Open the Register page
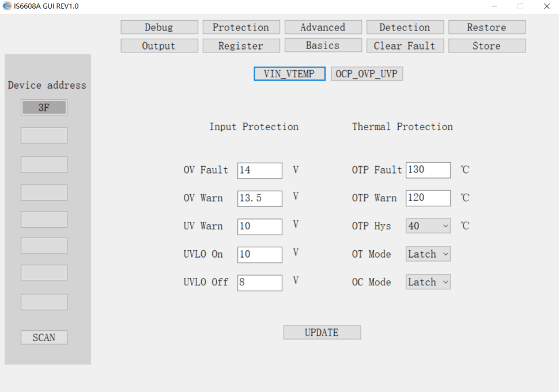This screenshot has height=392, width=559. (241, 46)
